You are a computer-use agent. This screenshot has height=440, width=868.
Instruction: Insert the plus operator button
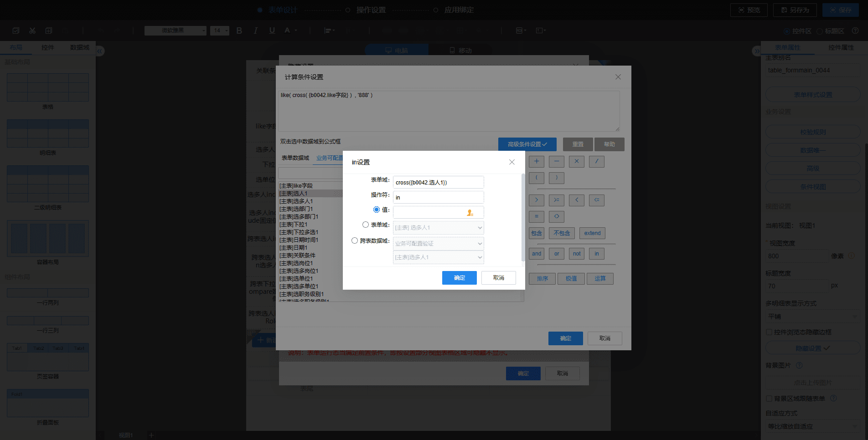(x=537, y=161)
